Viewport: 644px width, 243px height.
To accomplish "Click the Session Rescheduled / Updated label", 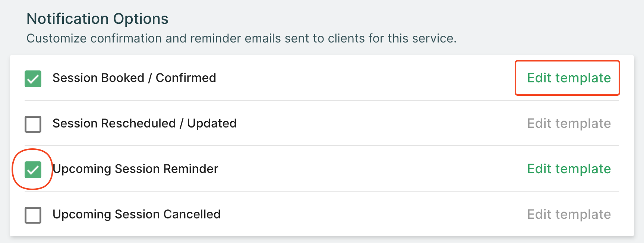I will [x=144, y=123].
